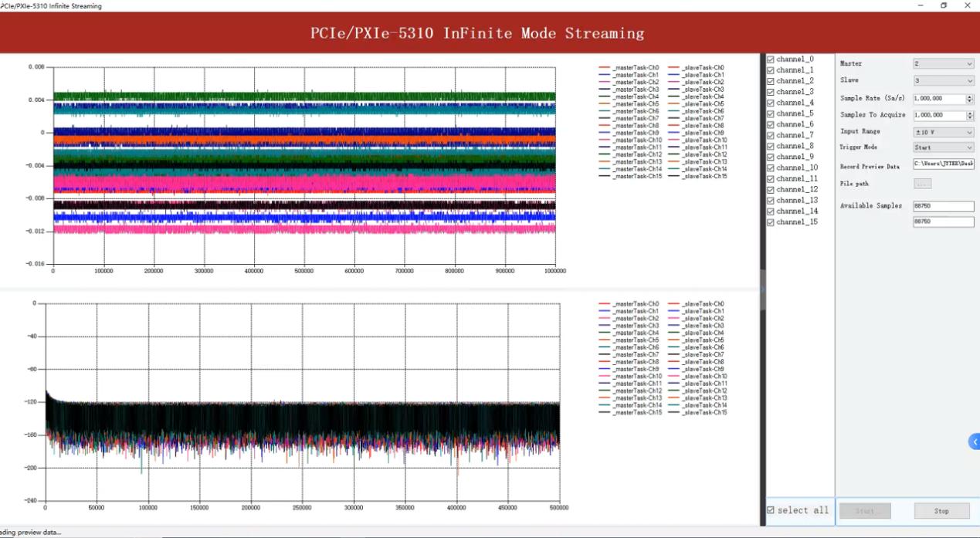Toggle channel_7 checkbox
This screenshot has width=980, height=538.
tap(771, 135)
